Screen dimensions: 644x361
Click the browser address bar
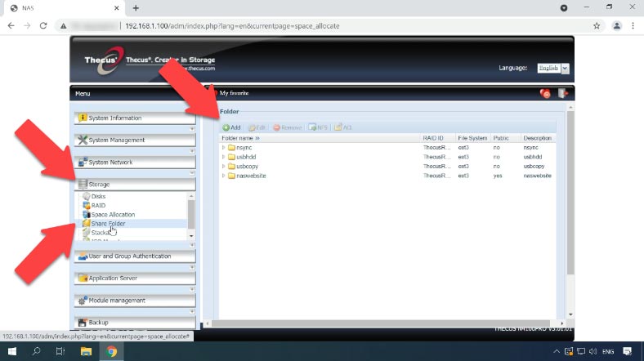coord(329,26)
